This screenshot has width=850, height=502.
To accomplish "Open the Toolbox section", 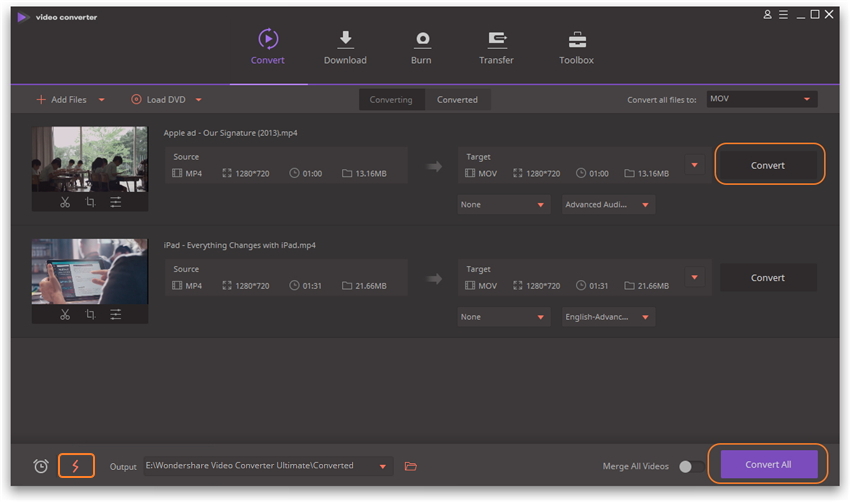I will pos(576,47).
